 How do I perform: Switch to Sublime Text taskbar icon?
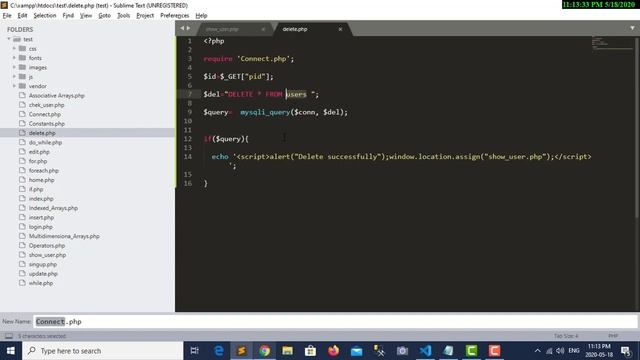(x=242, y=351)
